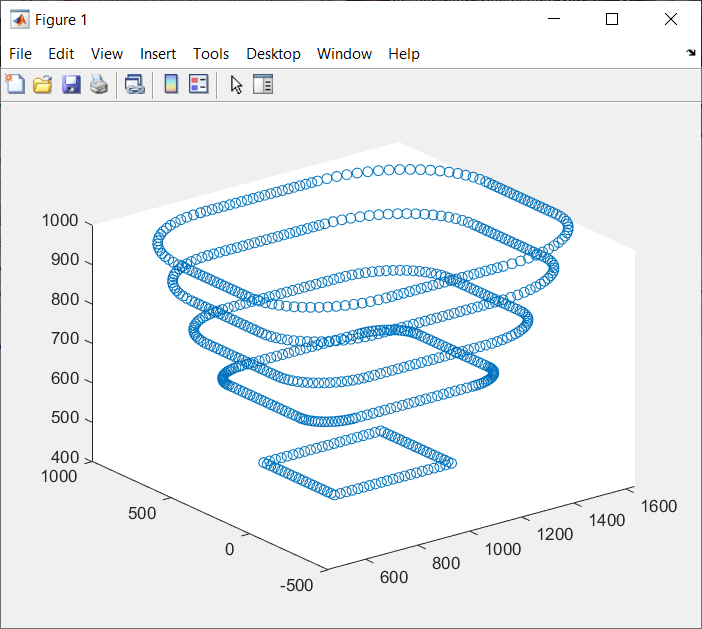Open the File menu

(x=20, y=54)
